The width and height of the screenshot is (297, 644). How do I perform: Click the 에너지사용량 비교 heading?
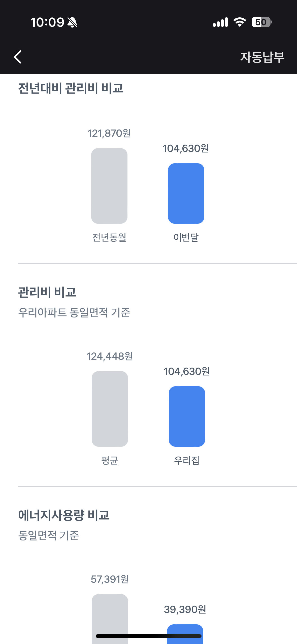[64, 515]
